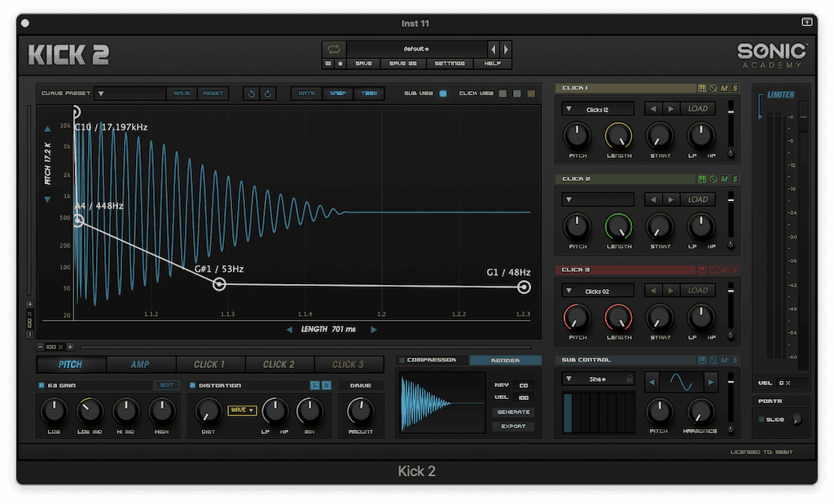Click the round dot icon beside Save

tap(340, 64)
